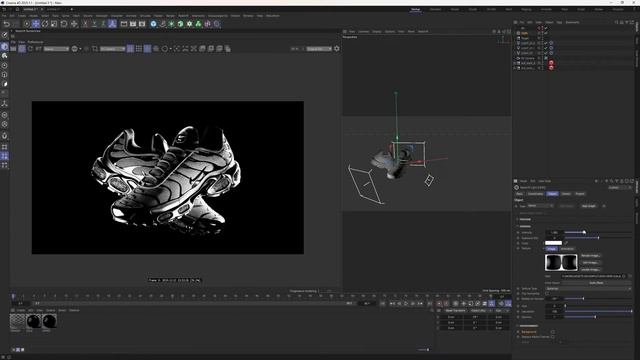Viewport: 640px width, 360px height.
Task: Click the Edit Image button
Action: tap(591, 263)
